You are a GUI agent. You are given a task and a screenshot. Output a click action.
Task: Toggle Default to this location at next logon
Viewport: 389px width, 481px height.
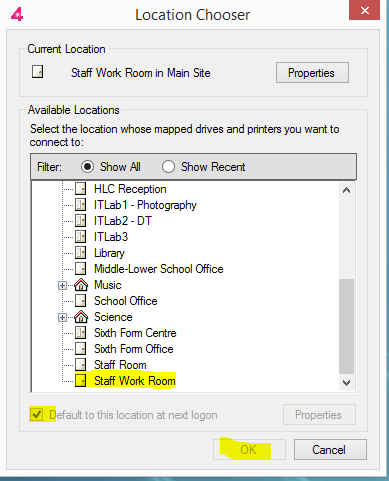coord(36,415)
